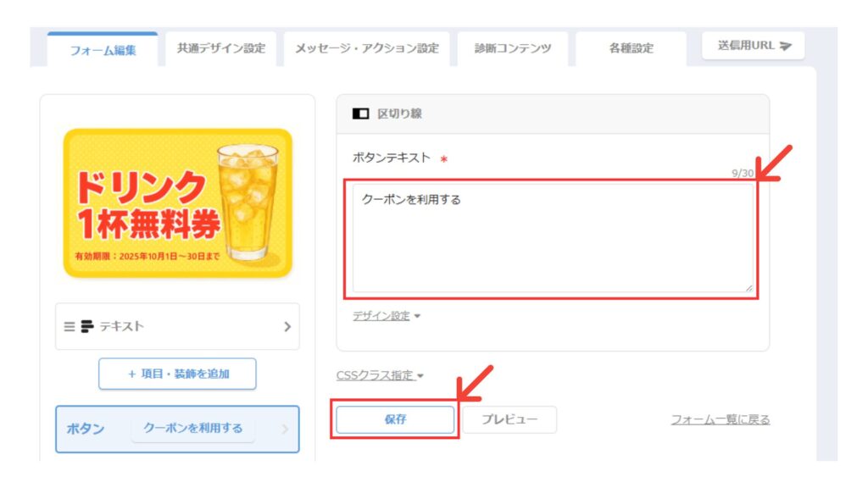
Task: Click the 保存 button
Action: coord(395,419)
